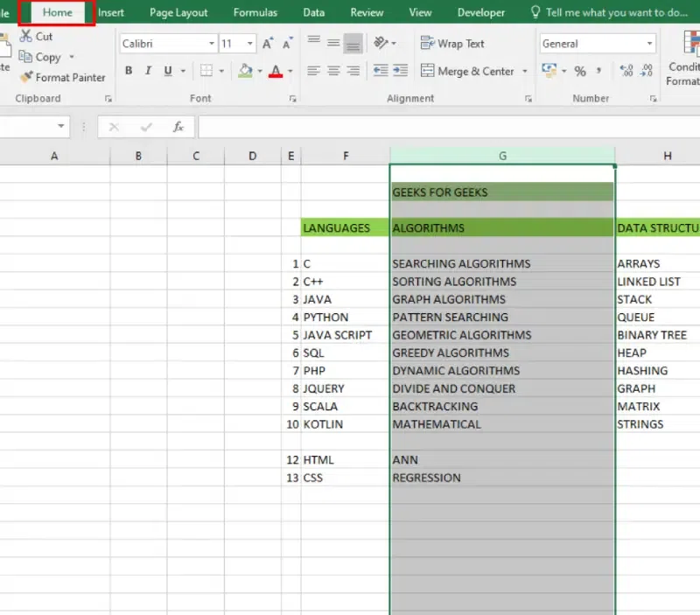Click Insert Function fx icon
Image resolution: width=700 pixels, height=615 pixels.
click(178, 127)
